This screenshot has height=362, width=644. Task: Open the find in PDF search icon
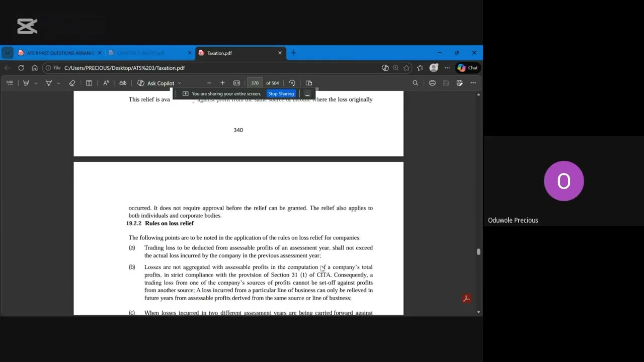(x=415, y=83)
